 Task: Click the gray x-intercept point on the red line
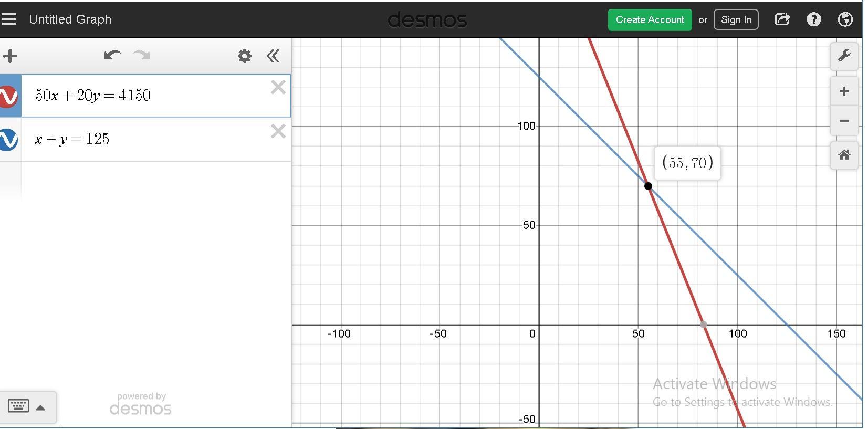(703, 325)
